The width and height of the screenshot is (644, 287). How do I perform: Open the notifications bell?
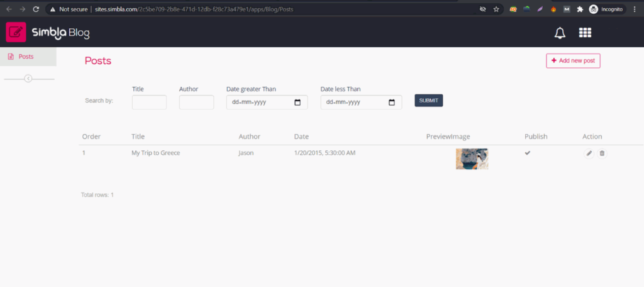point(560,33)
